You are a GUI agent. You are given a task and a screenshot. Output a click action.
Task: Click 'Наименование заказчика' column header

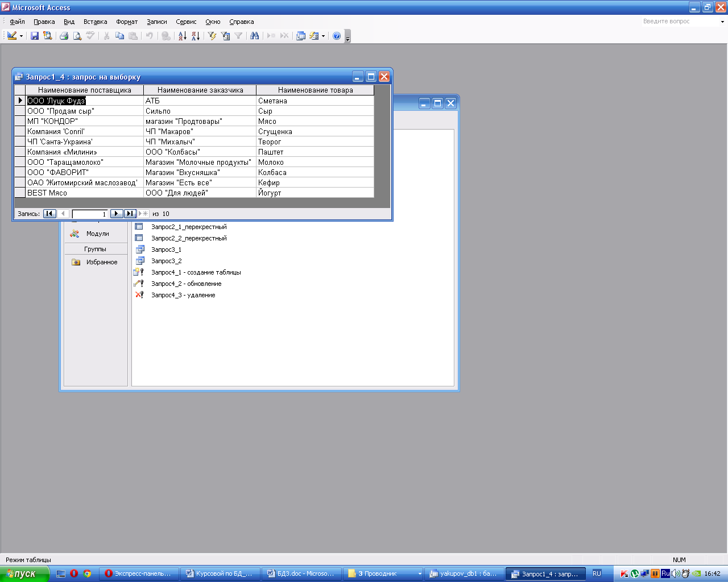(x=200, y=90)
